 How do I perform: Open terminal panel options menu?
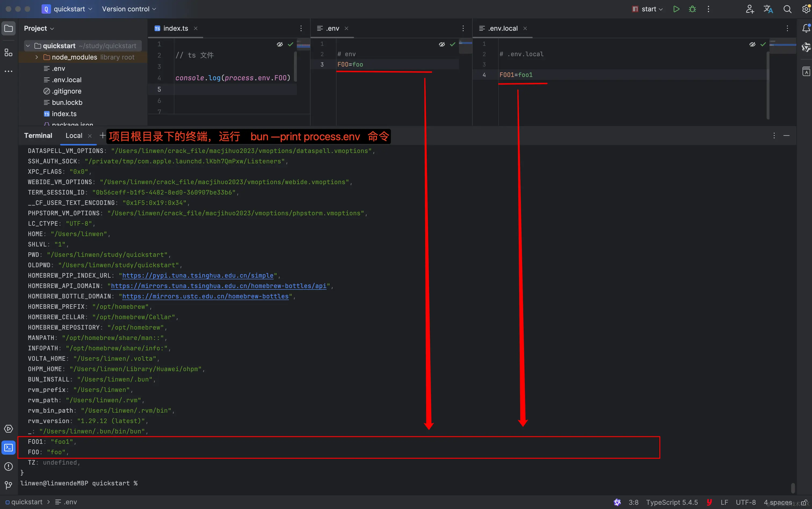[x=774, y=135]
